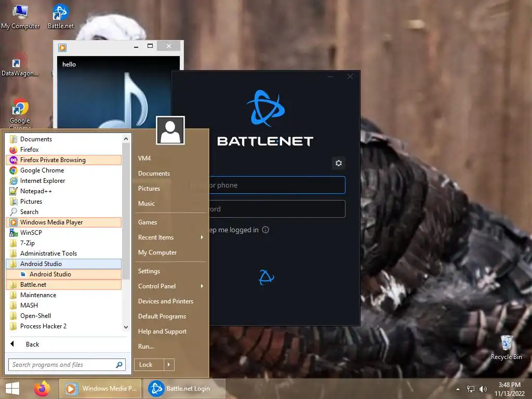532x399 pixels.
Task: Open Google Chrome desktop shortcut
Action: coord(20,114)
